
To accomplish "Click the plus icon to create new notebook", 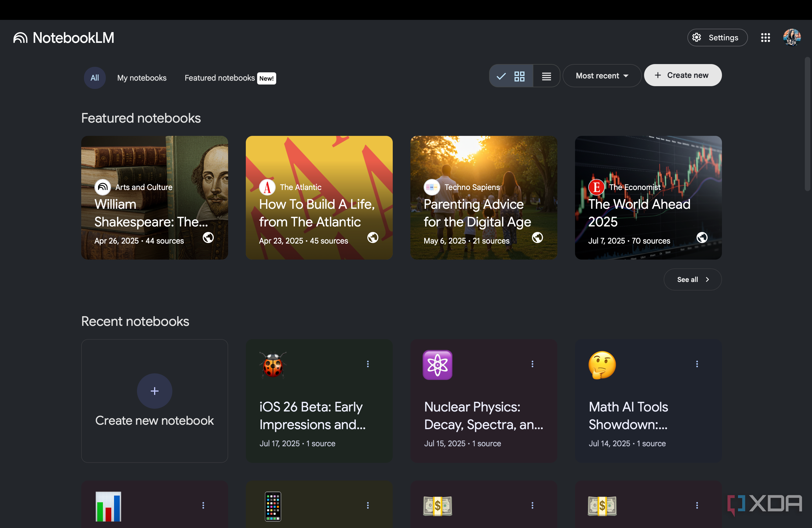I will coord(155,391).
